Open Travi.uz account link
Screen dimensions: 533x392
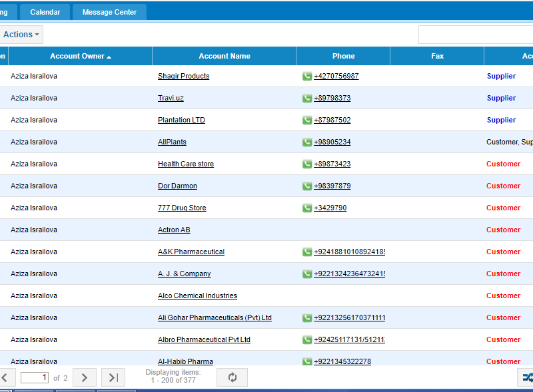point(171,98)
